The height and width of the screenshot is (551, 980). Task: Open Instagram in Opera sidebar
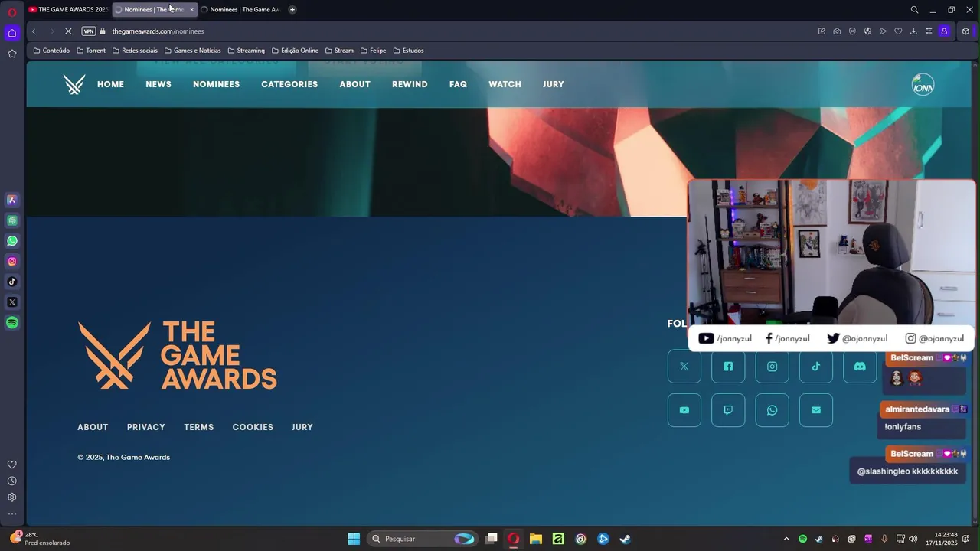[x=12, y=262]
